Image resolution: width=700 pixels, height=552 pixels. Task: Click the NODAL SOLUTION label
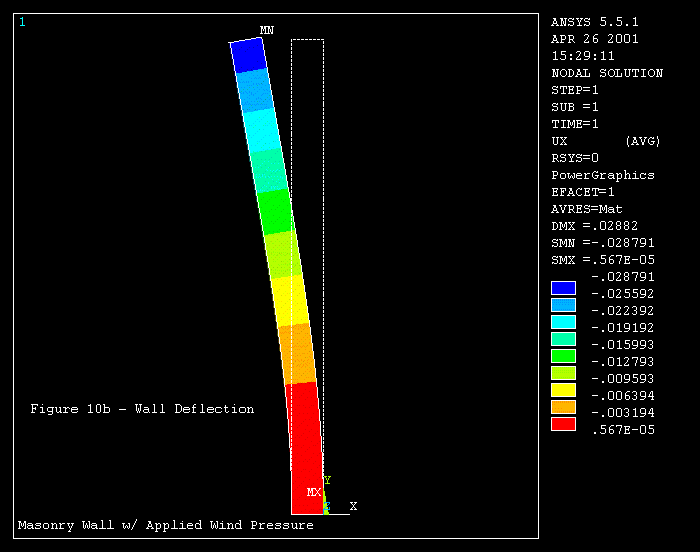tap(607, 73)
